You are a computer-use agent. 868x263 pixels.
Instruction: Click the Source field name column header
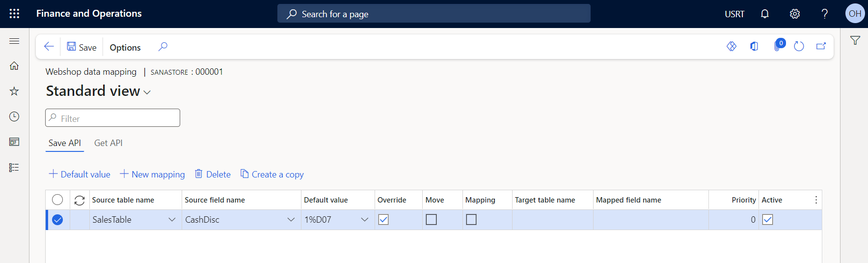click(x=215, y=200)
